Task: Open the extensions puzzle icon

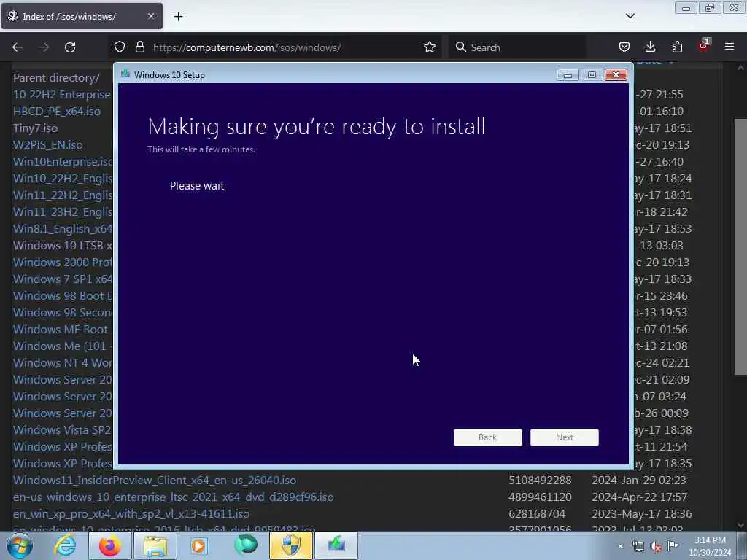Action: point(677,47)
